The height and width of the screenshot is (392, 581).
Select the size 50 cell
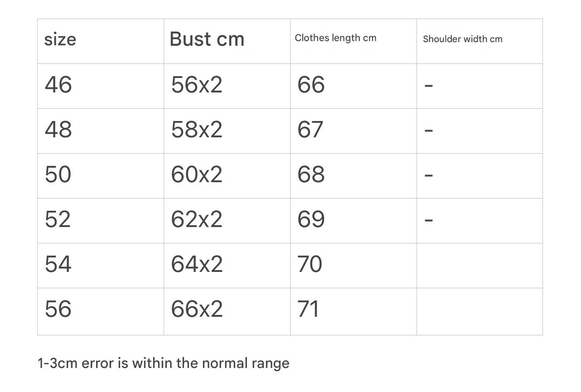[58, 174]
